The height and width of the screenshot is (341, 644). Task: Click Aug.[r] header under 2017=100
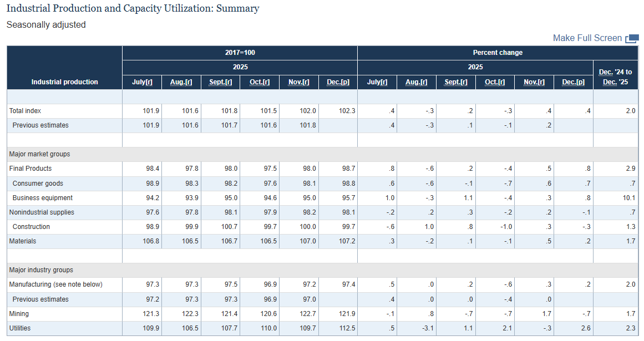tap(181, 82)
